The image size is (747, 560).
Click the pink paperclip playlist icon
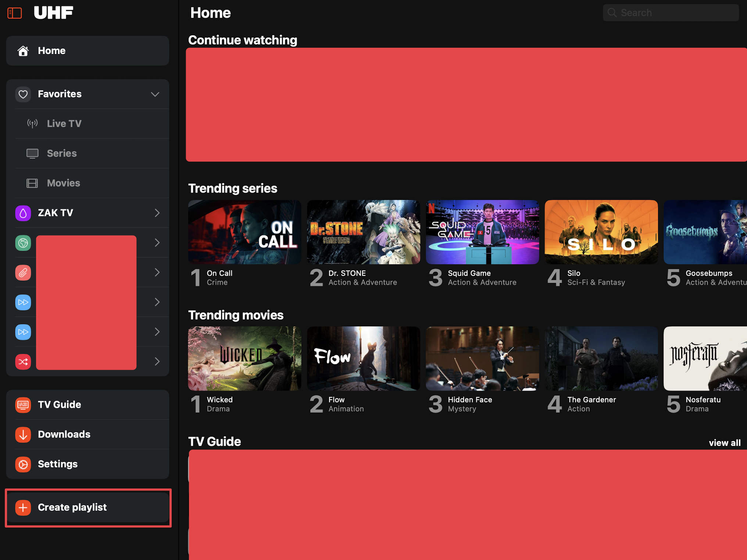point(23,273)
